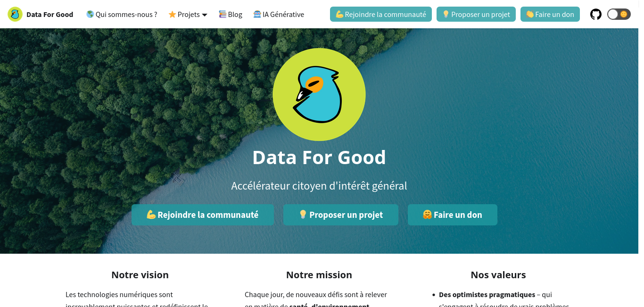Click the large bird logo in hero
Image resolution: width=644 pixels, height=307 pixels.
point(319,94)
